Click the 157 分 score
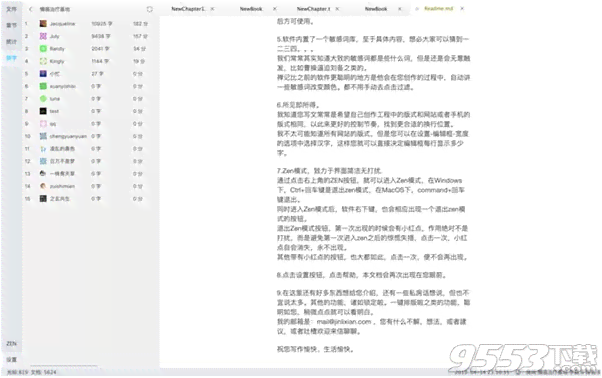Viewport: 602px width, 378px height. (x=140, y=36)
